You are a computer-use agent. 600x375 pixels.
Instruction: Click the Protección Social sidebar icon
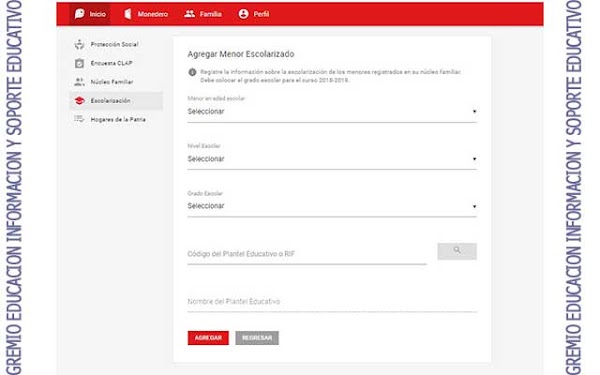tap(79, 44)
